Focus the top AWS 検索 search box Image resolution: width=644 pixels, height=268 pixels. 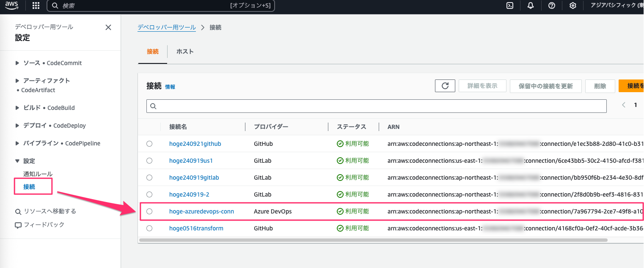tap(160, 5)
